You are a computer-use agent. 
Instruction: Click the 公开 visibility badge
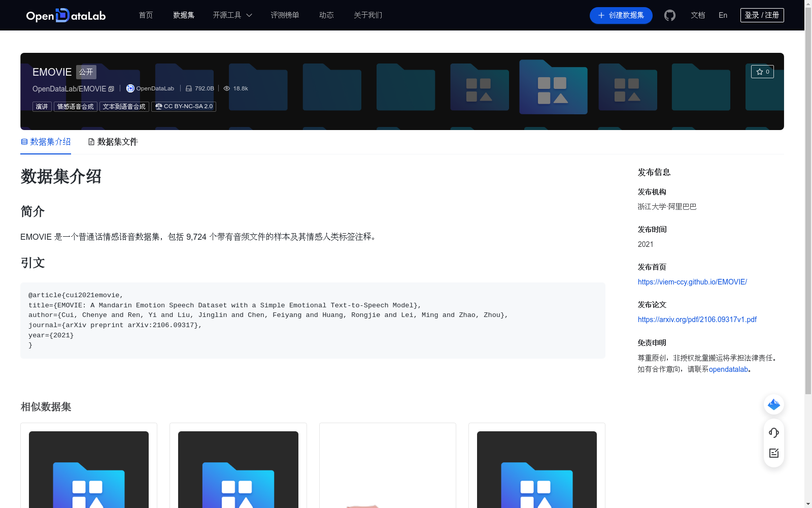coord(86,72)
